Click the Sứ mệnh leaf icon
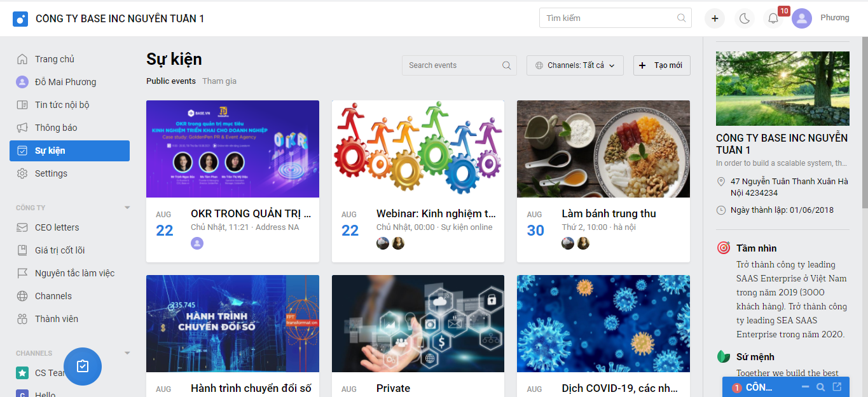 (723, 356)
